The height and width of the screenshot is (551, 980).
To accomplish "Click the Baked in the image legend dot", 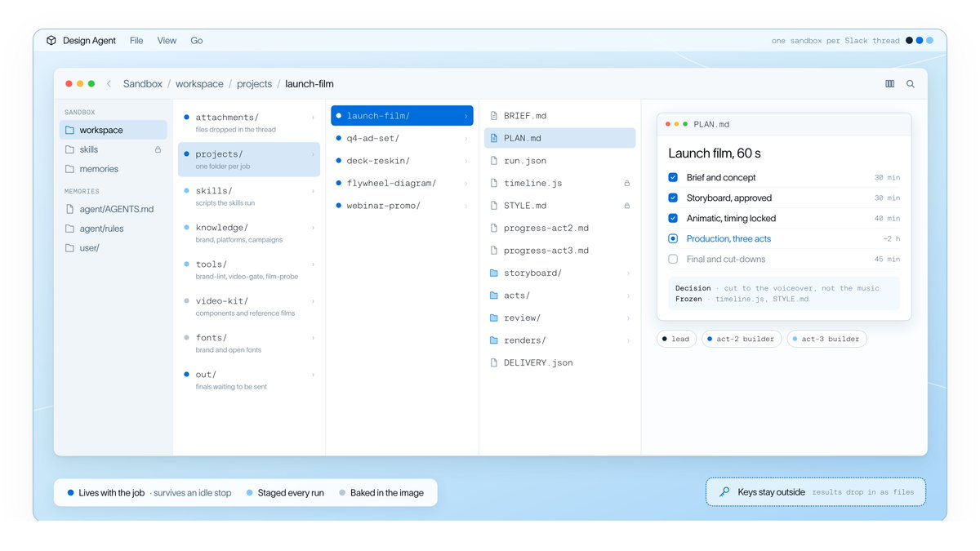I will (x=343, y=493).
